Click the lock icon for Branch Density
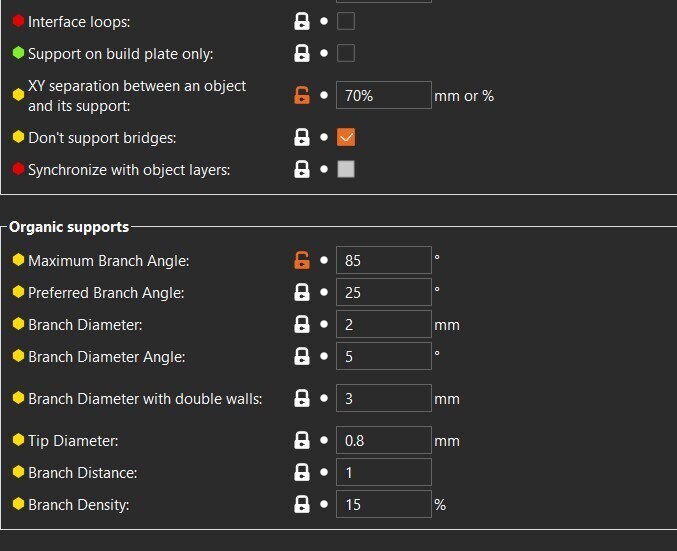Viewport: 677px width, 551px height. (x=301, y=505)
